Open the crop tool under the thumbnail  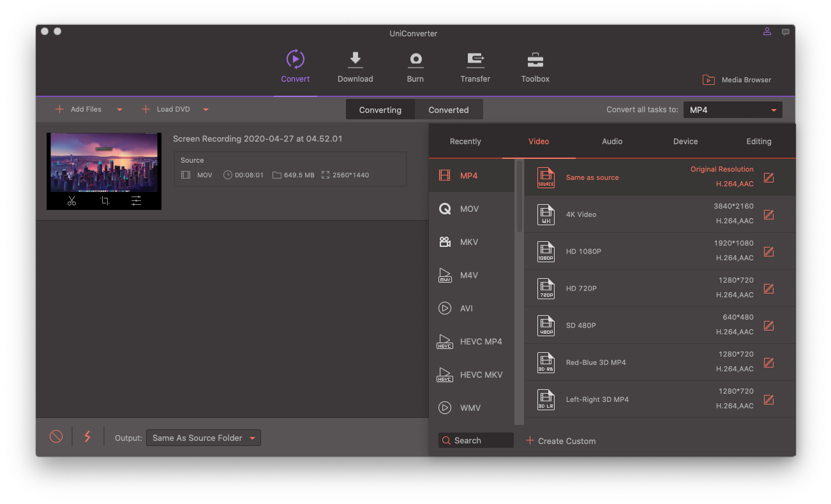tap(105, 201)
